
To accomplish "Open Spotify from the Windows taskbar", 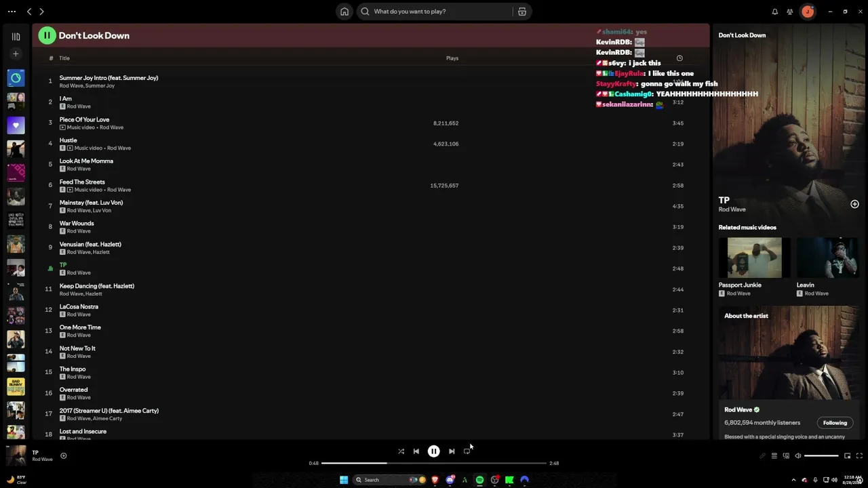I will 479,480.
